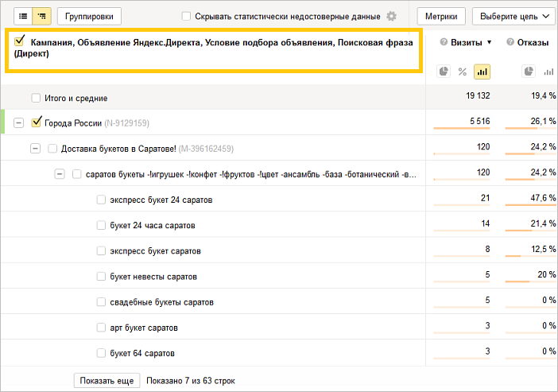Open settings gear for unreliable data
Viewport: 558px width, 392px height.
pyautogui.click(x=391, y=17)
